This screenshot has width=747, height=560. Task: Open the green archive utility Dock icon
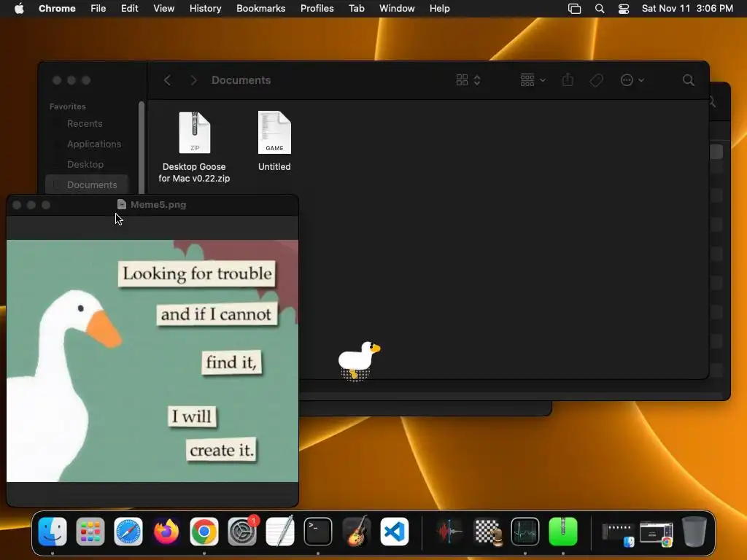563,532
